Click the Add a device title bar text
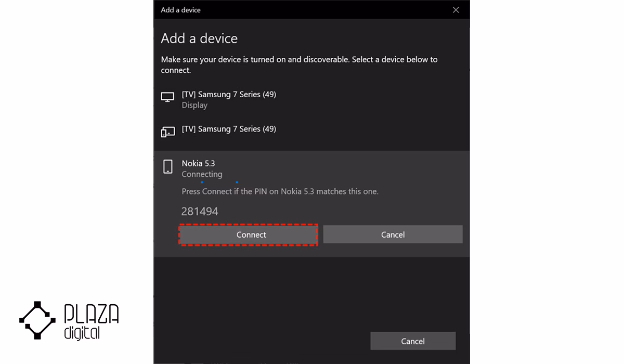The height and width of the screenshot is (364, 624). click(x=180, y=10)
